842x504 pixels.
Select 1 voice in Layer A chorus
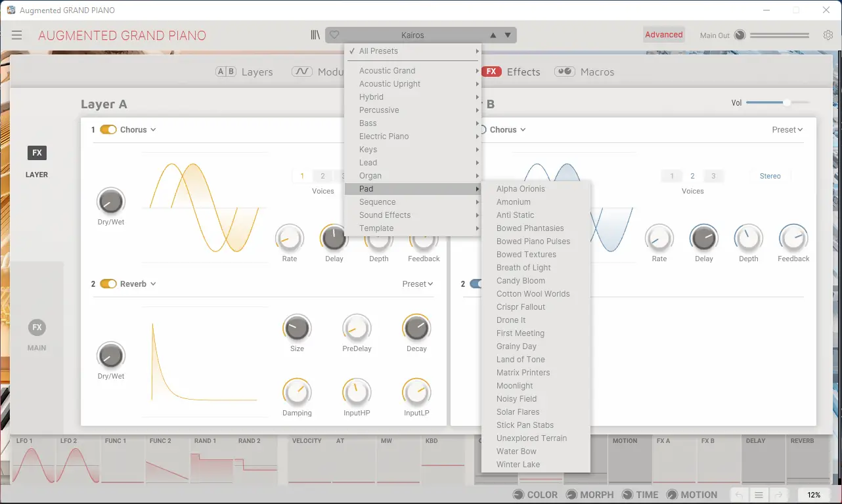coord(302,176)
